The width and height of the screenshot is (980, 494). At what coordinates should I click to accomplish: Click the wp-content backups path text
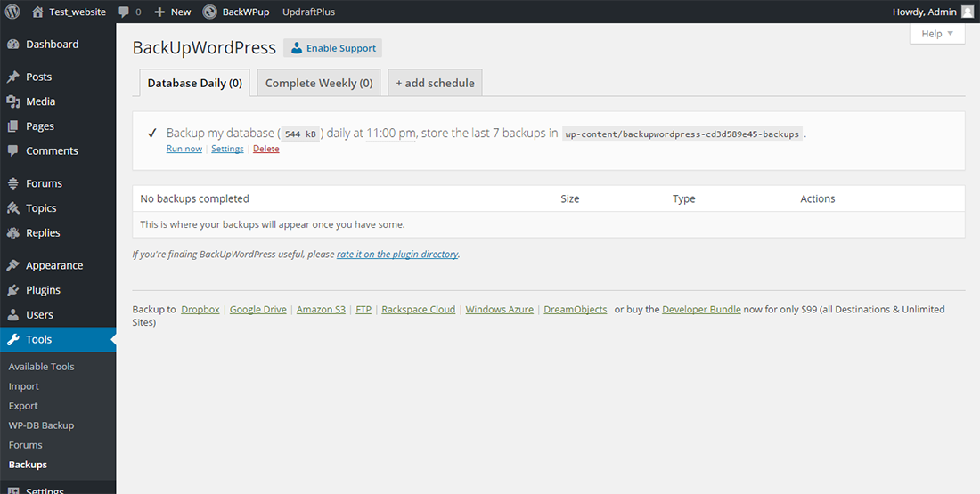(682, 134)
